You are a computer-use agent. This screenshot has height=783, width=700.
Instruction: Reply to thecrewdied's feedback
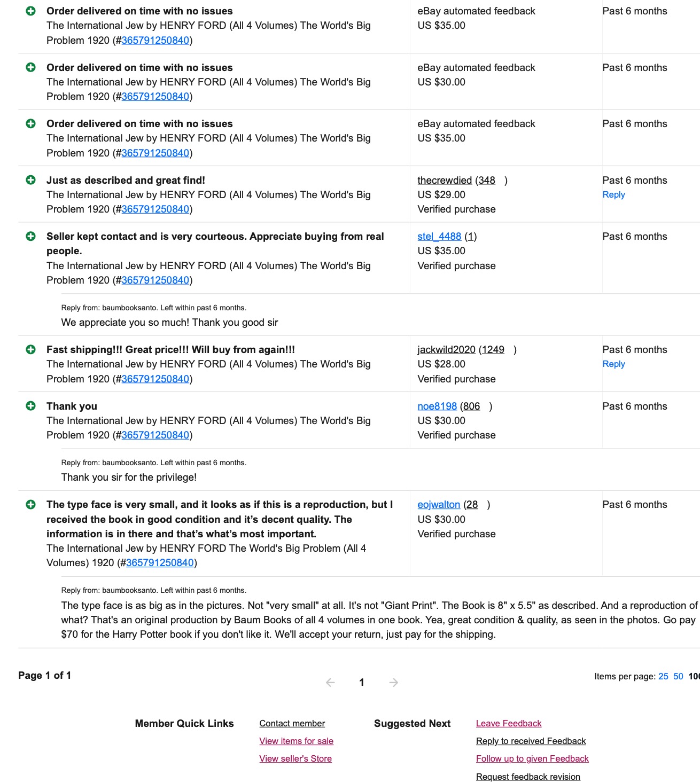(x=613, y=194)
